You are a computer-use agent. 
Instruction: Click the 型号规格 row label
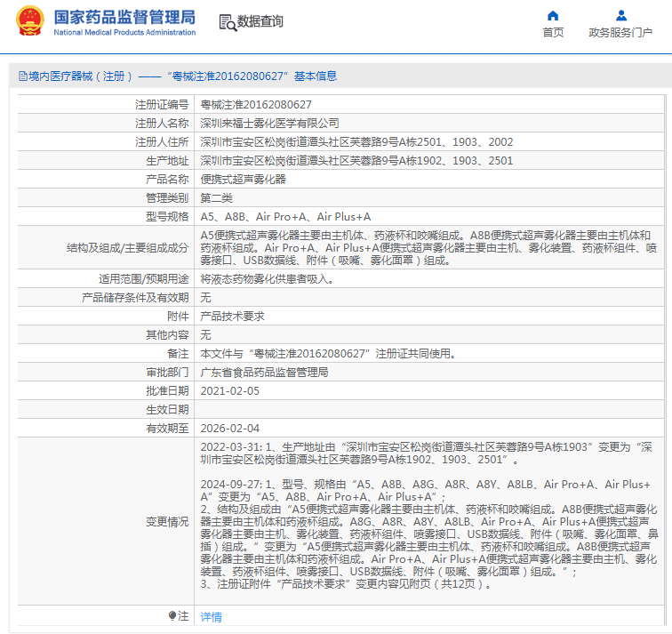[167, 217]
